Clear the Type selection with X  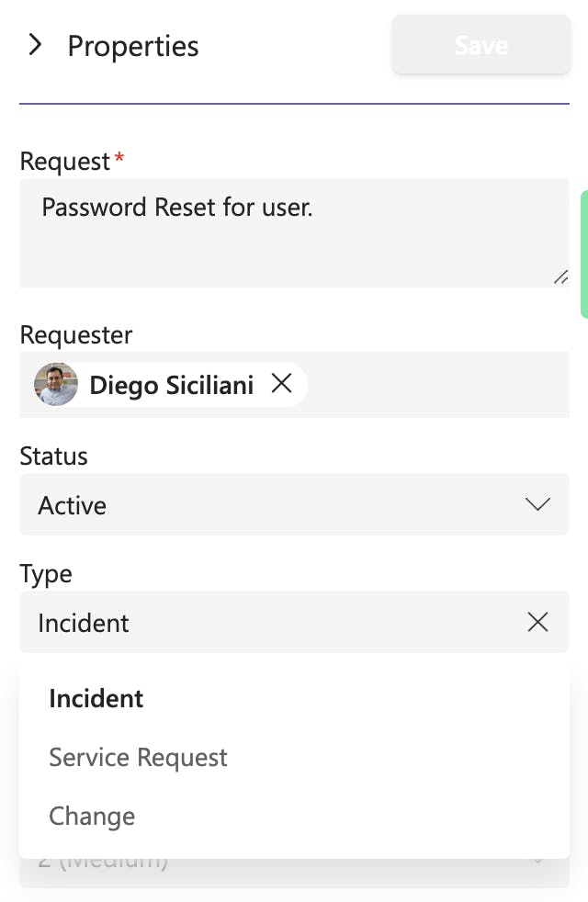coord(537,623)
